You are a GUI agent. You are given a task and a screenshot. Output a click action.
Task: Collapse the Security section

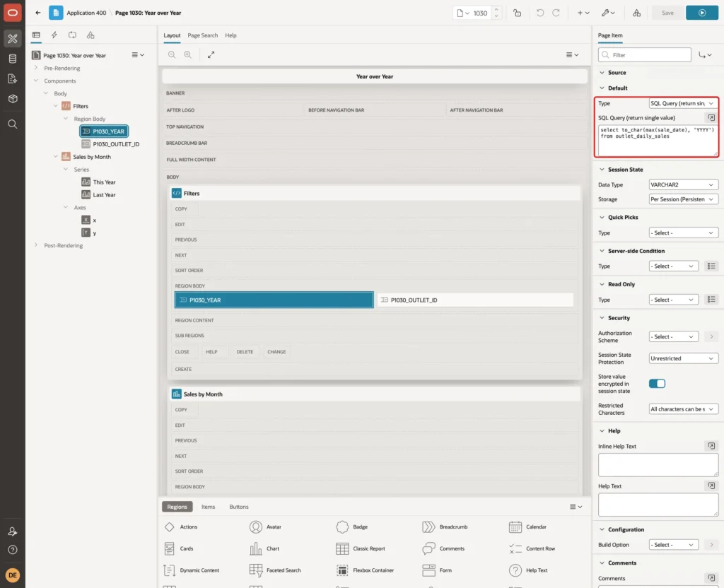[602, 318]
